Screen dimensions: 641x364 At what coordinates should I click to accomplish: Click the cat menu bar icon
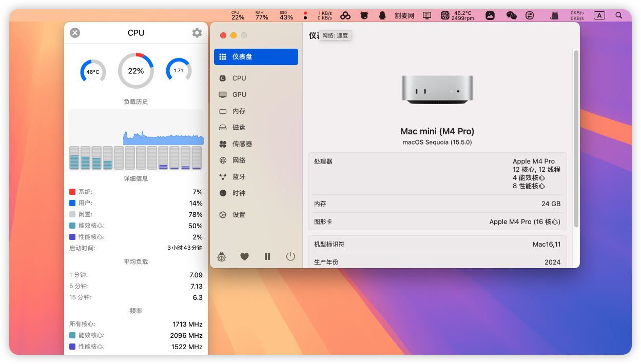pyautogui.click(x=554, y=15)
